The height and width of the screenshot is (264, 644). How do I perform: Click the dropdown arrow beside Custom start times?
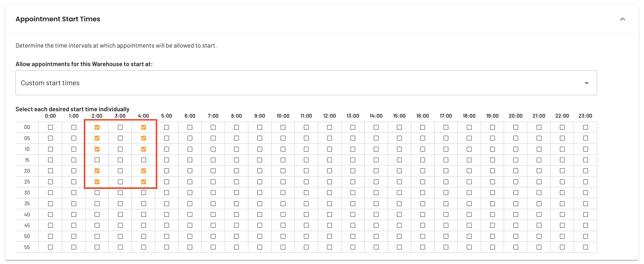tap(586, 83)
